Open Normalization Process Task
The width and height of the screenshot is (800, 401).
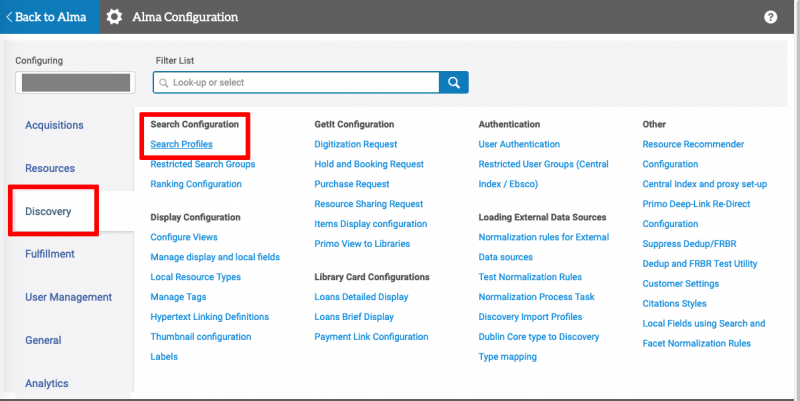(536, 296)
